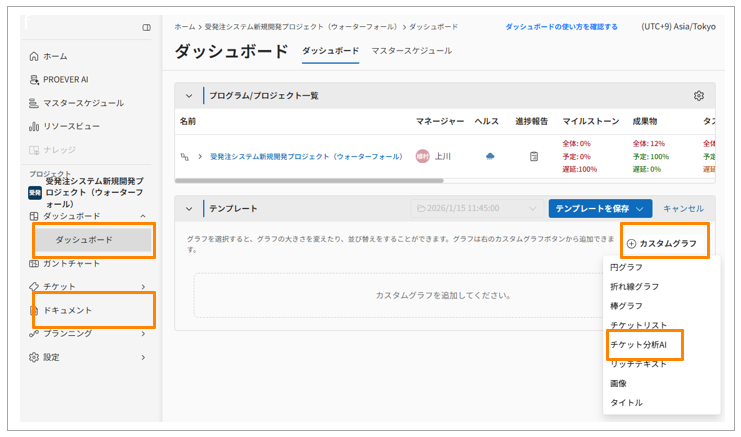The image size is (741, 437).
Task: Collapse the テンプレート section
Action: pos(188,208)
